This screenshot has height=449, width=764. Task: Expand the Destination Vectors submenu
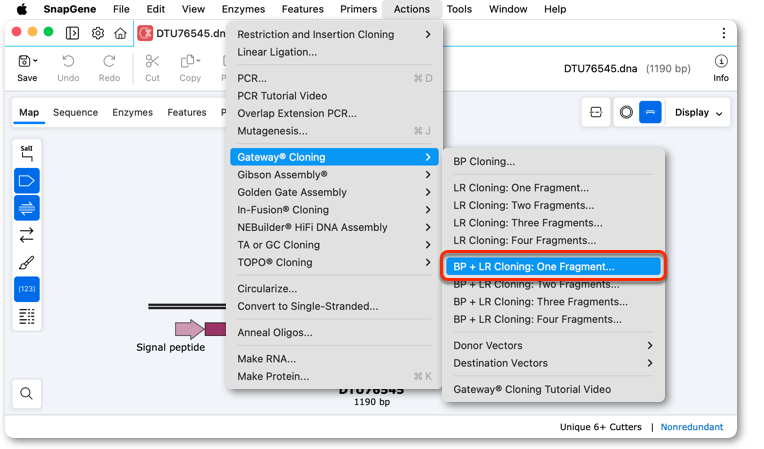coord(553,363)
